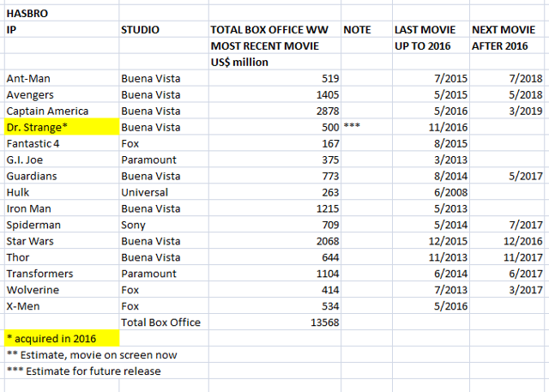Click the G.I. Joe cell
Screen dimensions: 549x392
62,160
